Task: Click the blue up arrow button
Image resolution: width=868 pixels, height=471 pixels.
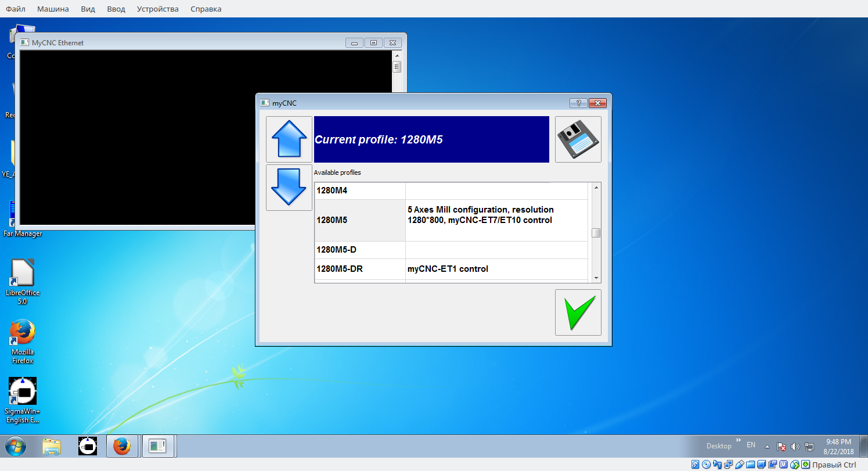Action: (289, 139)
